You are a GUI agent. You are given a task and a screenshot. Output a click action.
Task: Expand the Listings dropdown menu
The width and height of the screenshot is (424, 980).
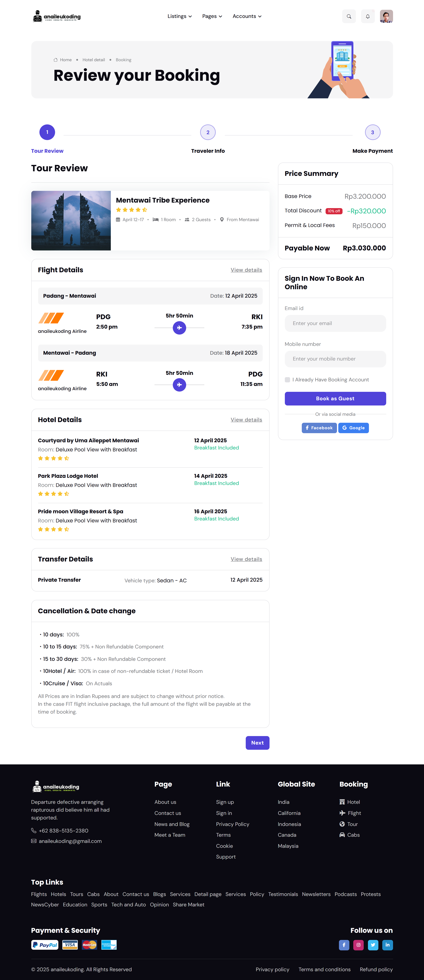[x=180, y=16]
